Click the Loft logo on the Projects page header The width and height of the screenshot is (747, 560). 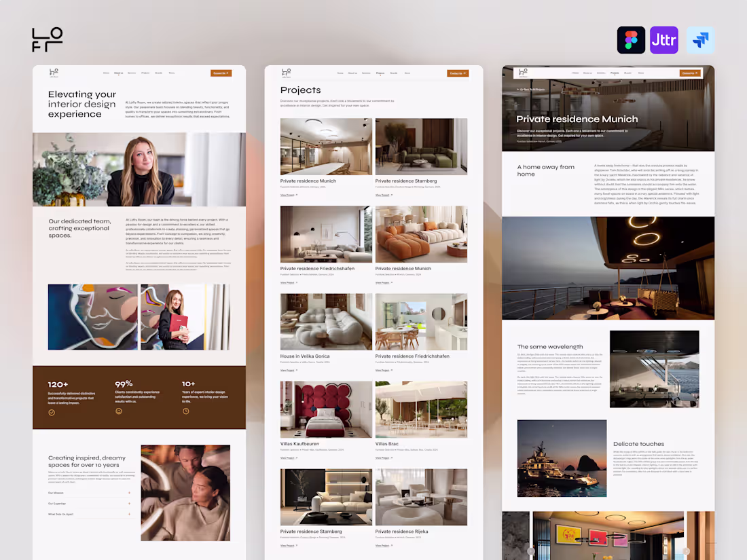pos(287,73)
